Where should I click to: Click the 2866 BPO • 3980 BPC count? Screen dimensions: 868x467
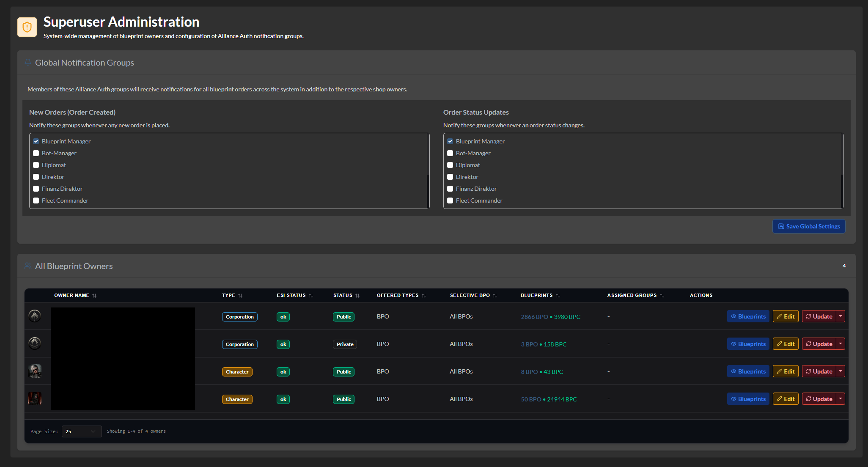pyautogui.click(x=550, y=317)
